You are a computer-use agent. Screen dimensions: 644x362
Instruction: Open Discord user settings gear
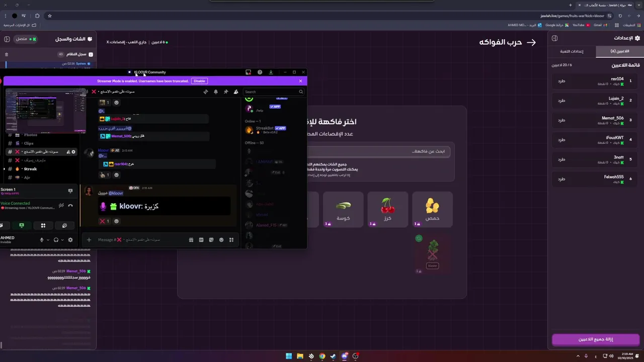[x=70, y=240]
